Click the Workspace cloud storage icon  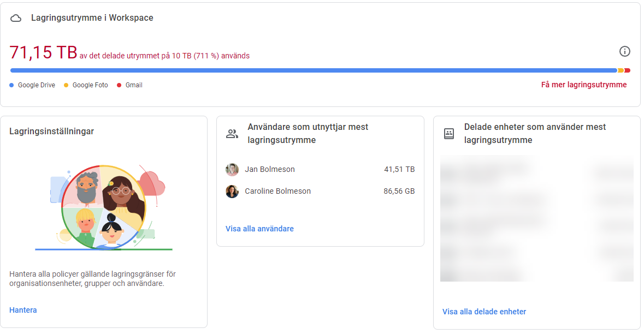pos(16,18)
